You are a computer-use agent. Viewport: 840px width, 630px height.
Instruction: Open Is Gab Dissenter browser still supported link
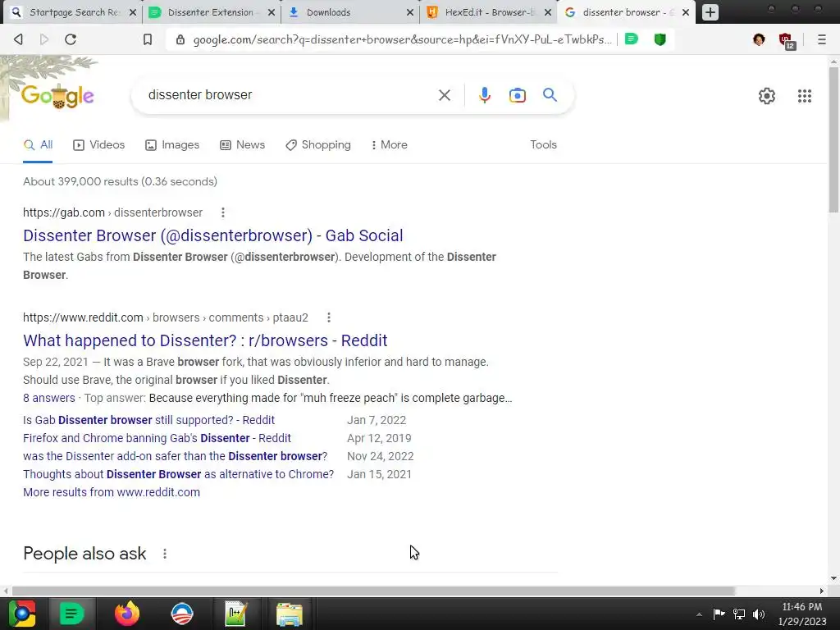[149, 420]
